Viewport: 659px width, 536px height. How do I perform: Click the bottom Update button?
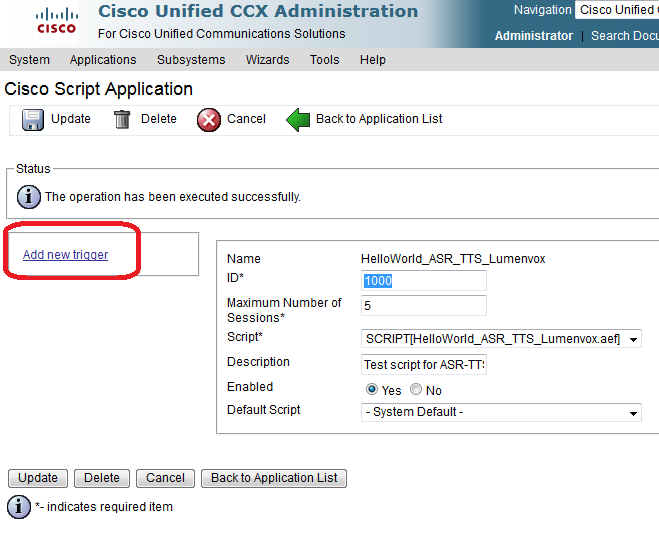tap(38, 478)
